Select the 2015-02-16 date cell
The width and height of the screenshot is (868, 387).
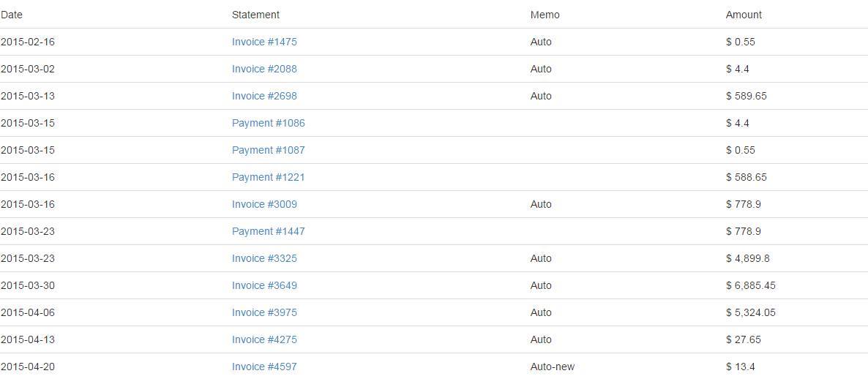pos(28,42)
